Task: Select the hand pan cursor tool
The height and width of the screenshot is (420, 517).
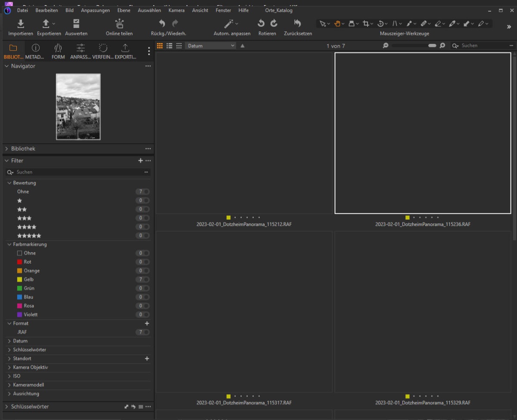Action: [337, 24]
